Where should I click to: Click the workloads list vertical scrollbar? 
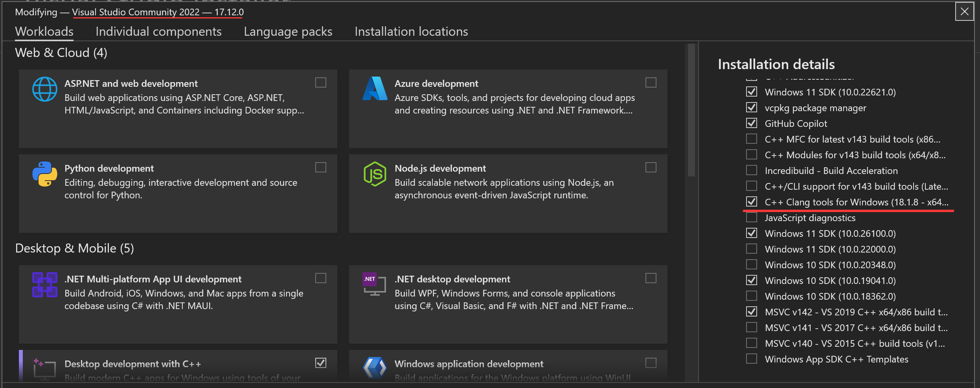(x=691, y=110)
